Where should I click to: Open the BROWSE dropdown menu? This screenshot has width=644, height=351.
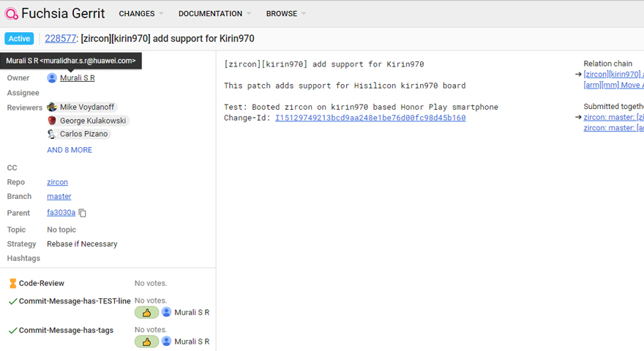point(285,14)
